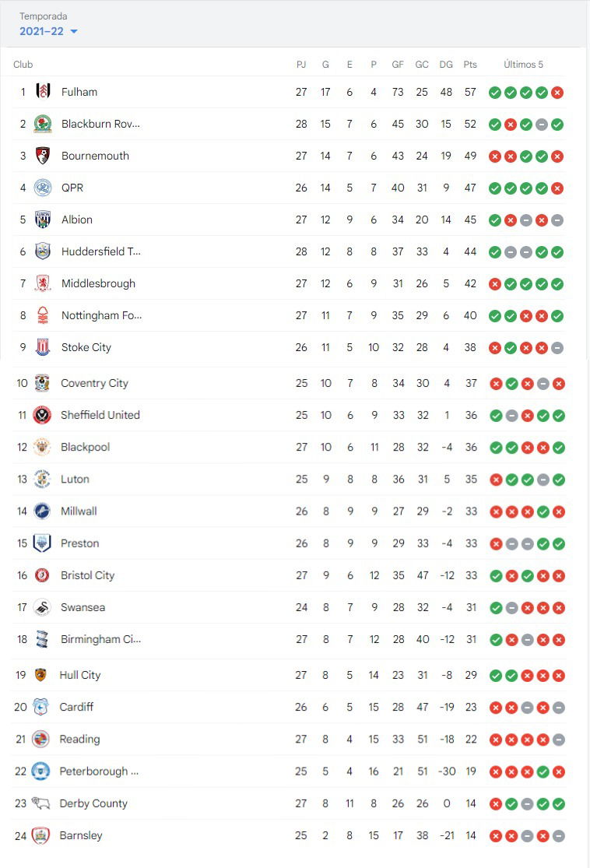This screenshot has height=868, width=590.
Task: Select the Millwall lion crest
Action: tap(42, 511)
